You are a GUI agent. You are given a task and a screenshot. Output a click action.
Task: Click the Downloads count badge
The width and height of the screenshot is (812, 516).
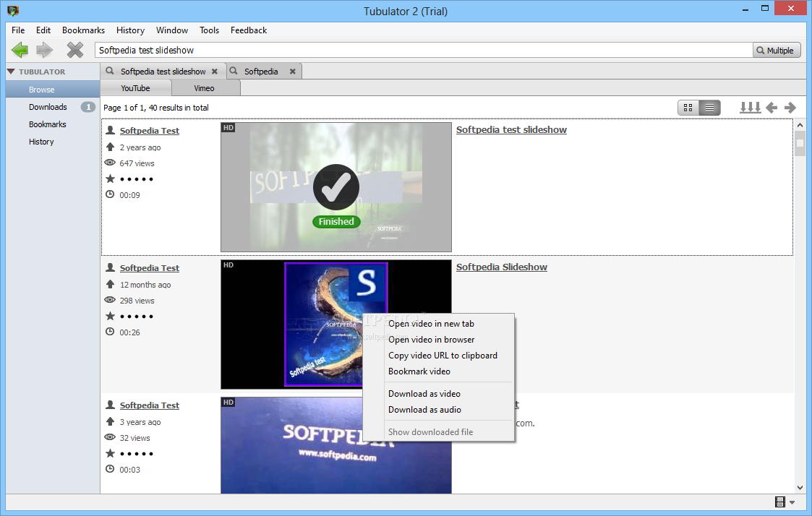point(88,107)
